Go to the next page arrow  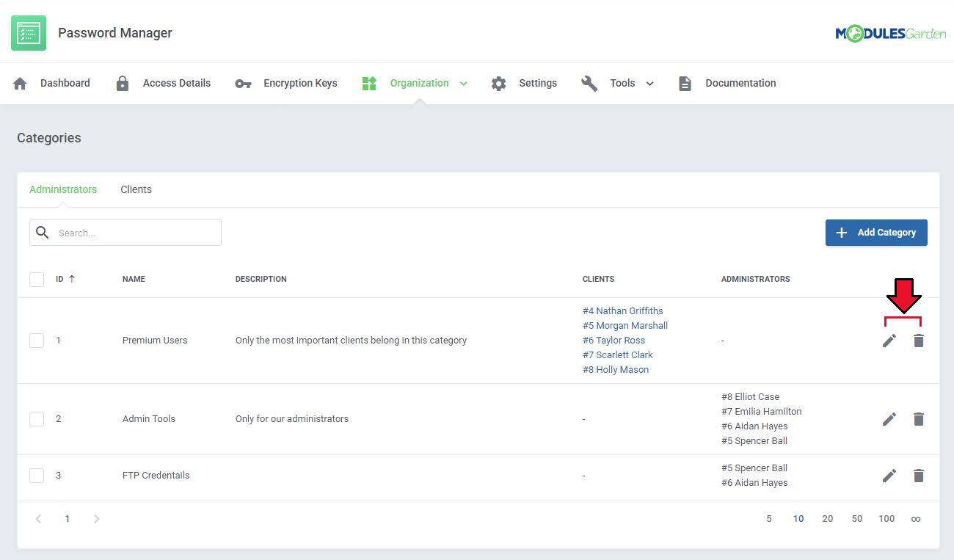tap(97, 519)
